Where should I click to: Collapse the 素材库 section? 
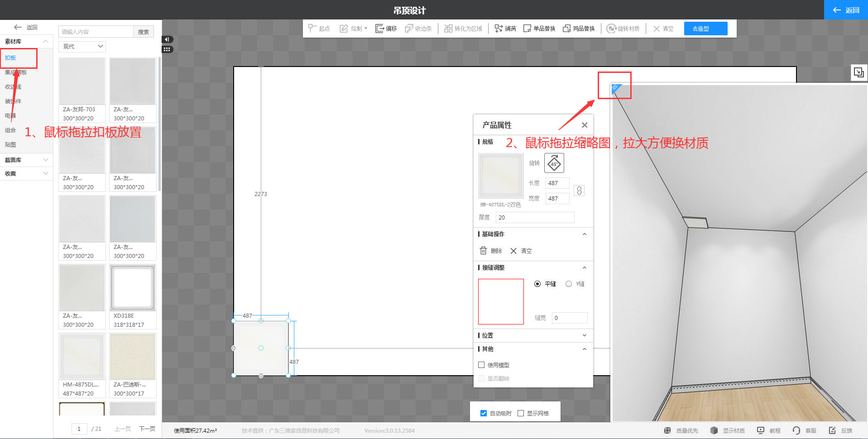pyautogui.click(x=26, y=41)
